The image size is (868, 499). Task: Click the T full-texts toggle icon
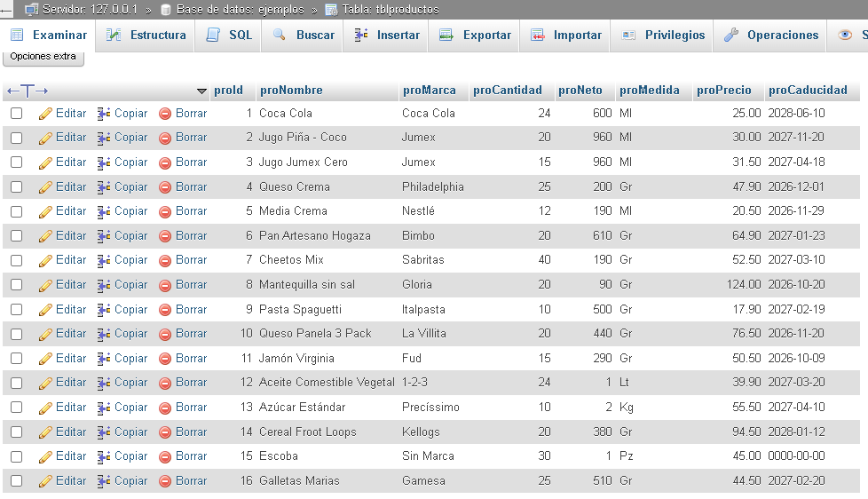click(28, 91)
